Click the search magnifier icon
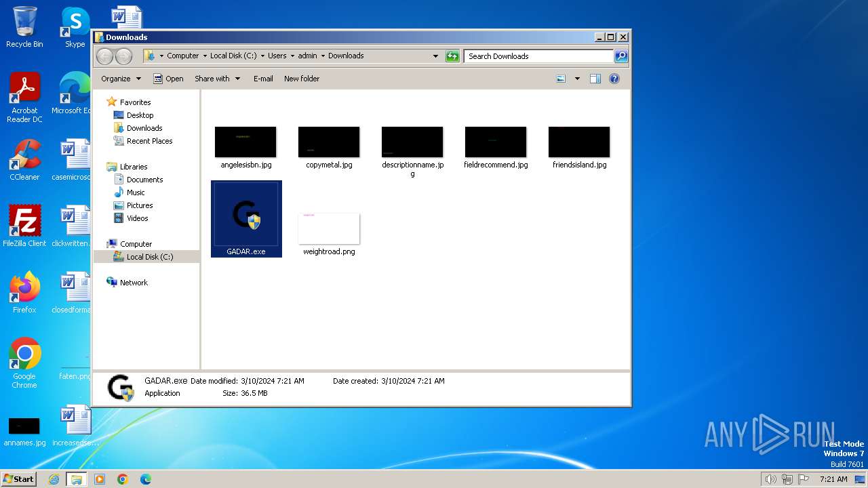Viewport: 868px width, 488px height. [x=621, y=56]
